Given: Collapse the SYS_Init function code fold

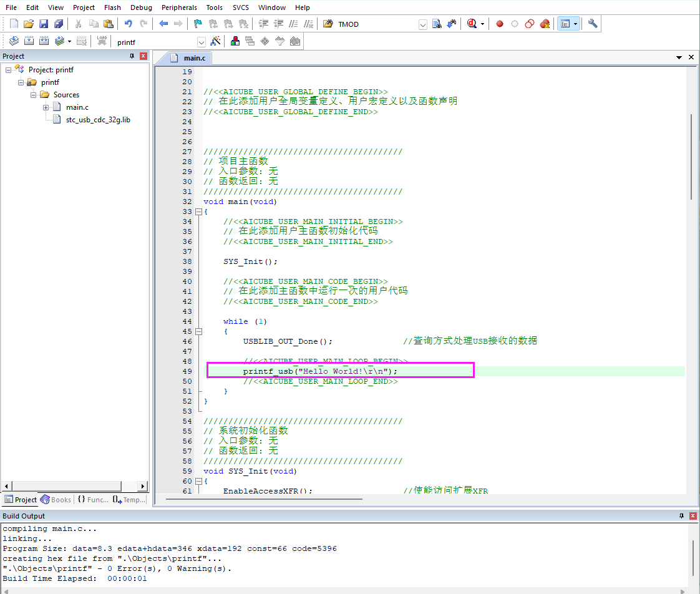Looking at the screenshot, I should 198,481.
